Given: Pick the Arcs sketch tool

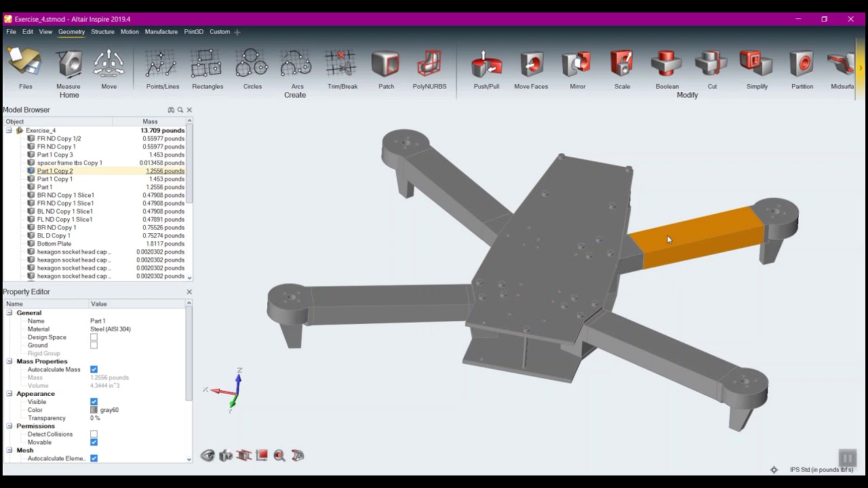Looking at the screenshot, I should pos(296,68).
